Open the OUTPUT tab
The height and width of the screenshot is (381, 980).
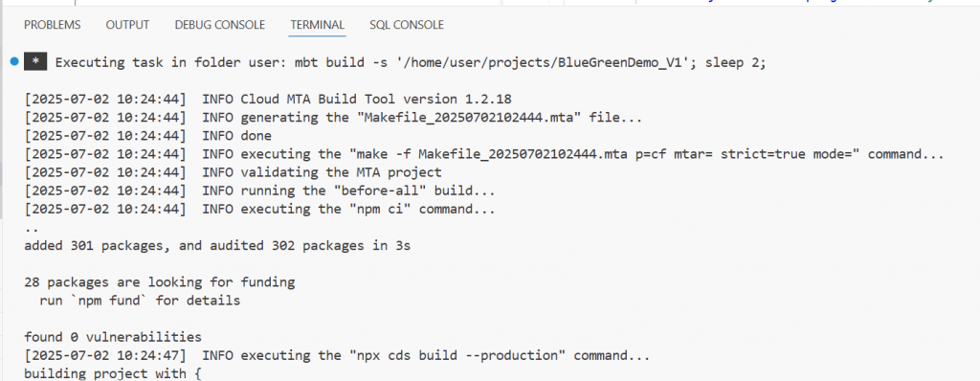click(127, 25)
